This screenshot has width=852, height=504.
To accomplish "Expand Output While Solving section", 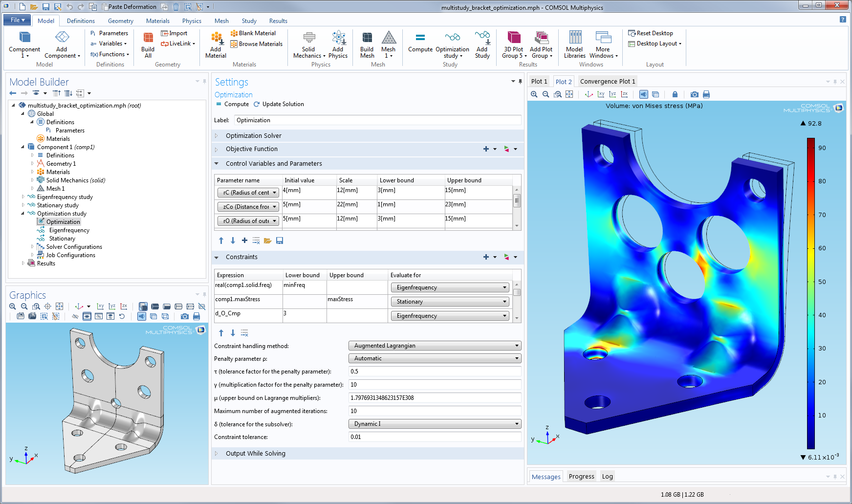I will 217,454.
